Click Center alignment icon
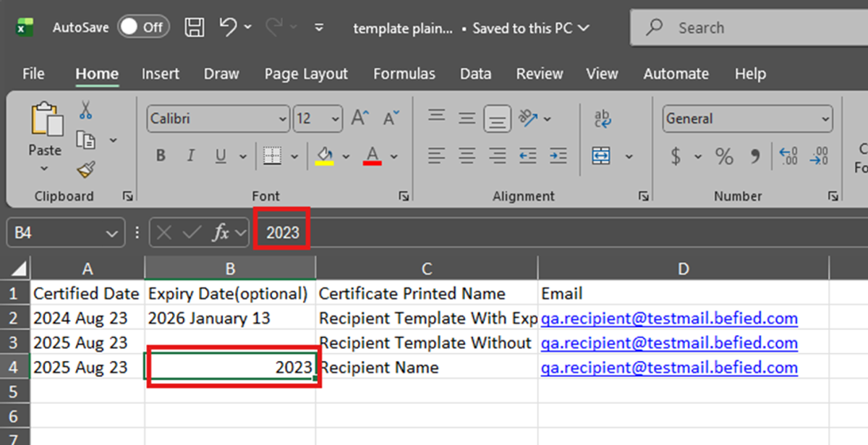Screen dimensions: 868x445 (x=467, y=156)
